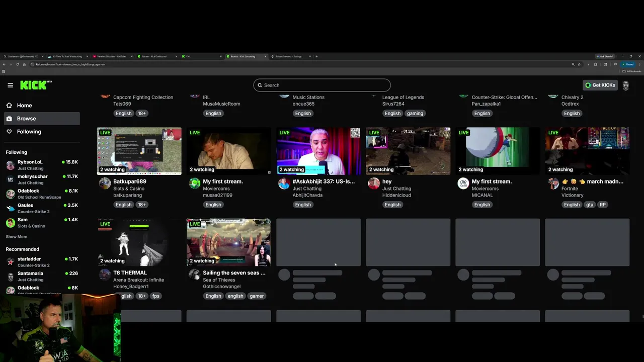Click gaming tag under Sirus7264
This screenshot has height=362, width=644.
point(415,114)
